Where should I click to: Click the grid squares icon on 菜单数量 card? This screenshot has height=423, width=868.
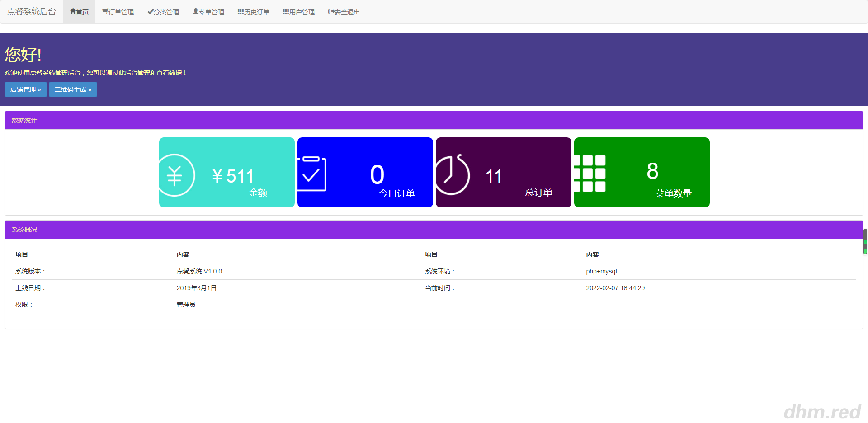pyautogui.click(x=590, y=174)
